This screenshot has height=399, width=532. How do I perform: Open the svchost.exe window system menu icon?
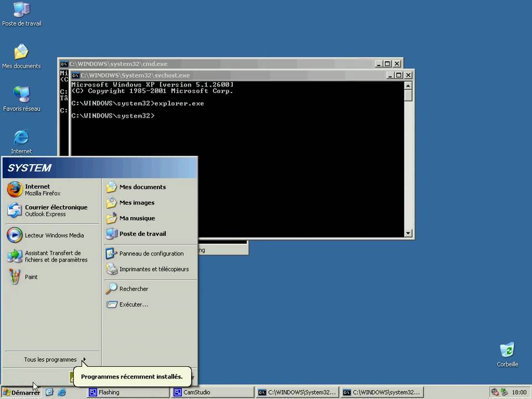(x=76, y=75)
